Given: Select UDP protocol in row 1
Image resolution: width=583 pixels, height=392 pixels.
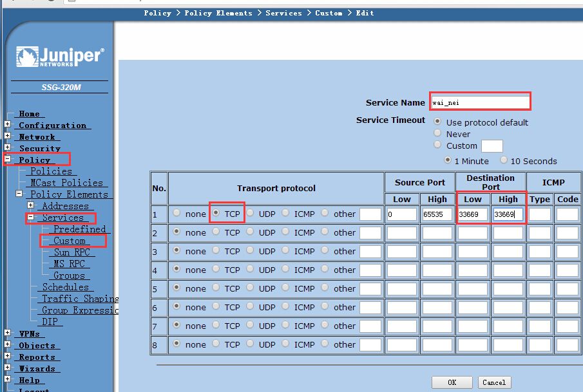Looking at the screenshot, I should click(x=251, y=214).
